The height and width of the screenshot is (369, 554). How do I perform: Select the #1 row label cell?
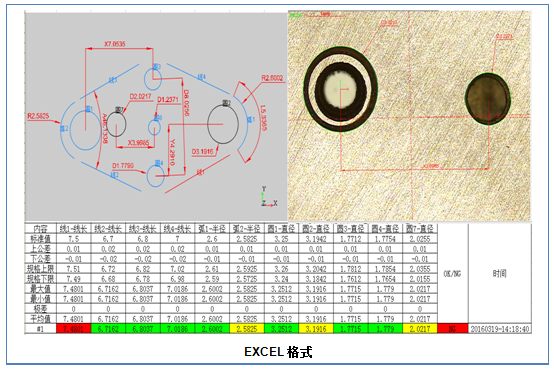[41, 329]
